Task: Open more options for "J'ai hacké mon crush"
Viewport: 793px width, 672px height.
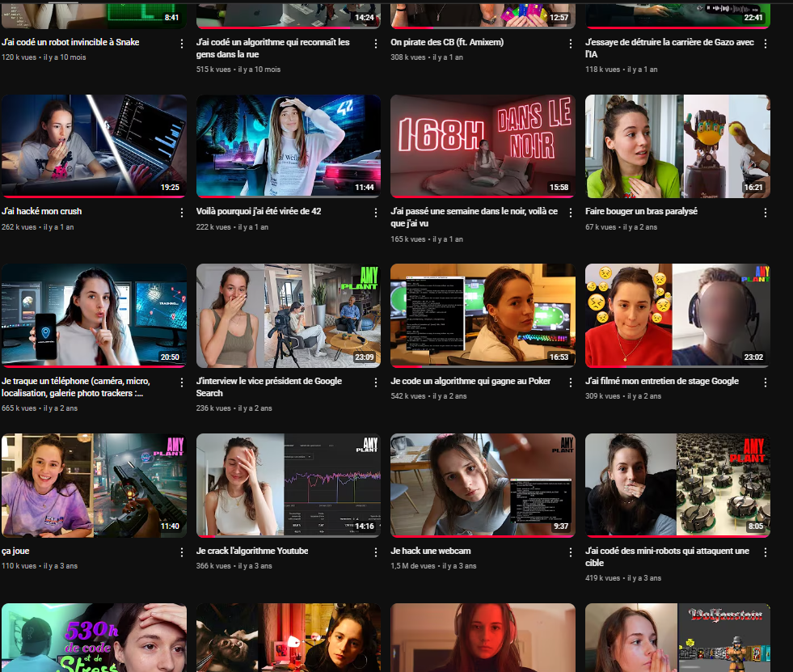Action: pyautogui.click(x=181, y=213)
